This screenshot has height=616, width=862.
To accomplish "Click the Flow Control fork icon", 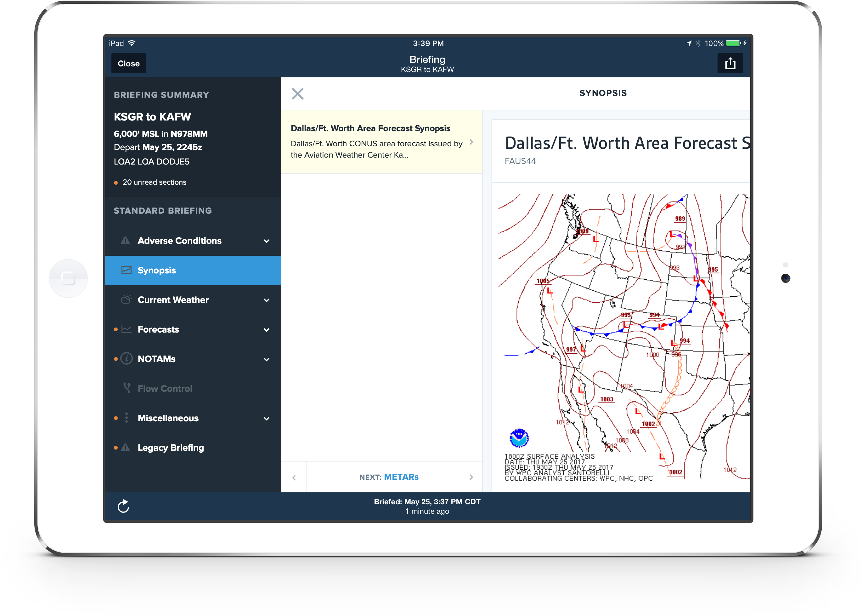I will point(127,388).
